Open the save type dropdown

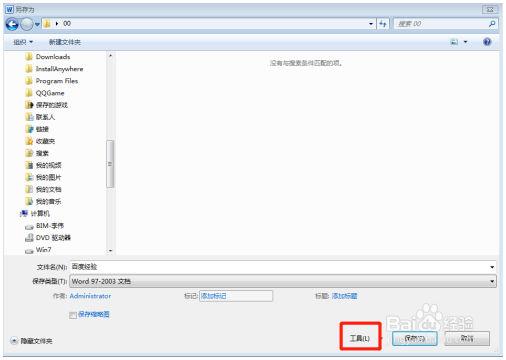[283, 281]
